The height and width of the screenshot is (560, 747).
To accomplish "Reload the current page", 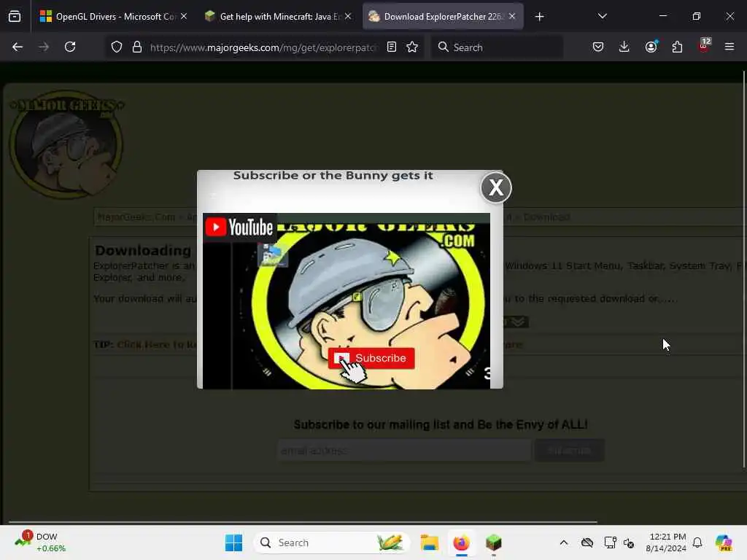I will pyautogui.click(x=70, y=47).
